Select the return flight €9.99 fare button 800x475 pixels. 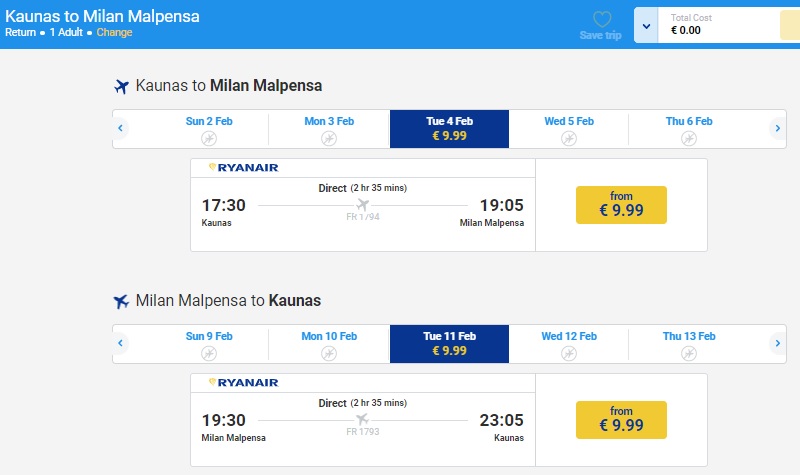621,419
